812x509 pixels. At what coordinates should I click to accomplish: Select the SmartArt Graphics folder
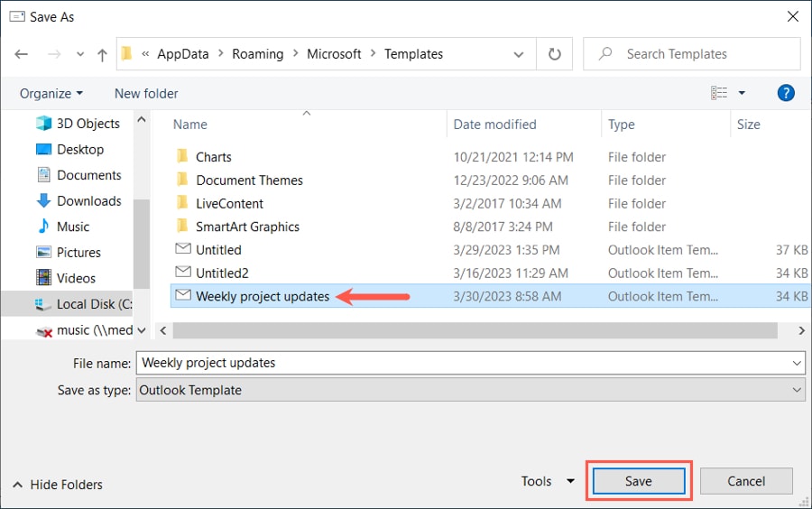point(247,227)
